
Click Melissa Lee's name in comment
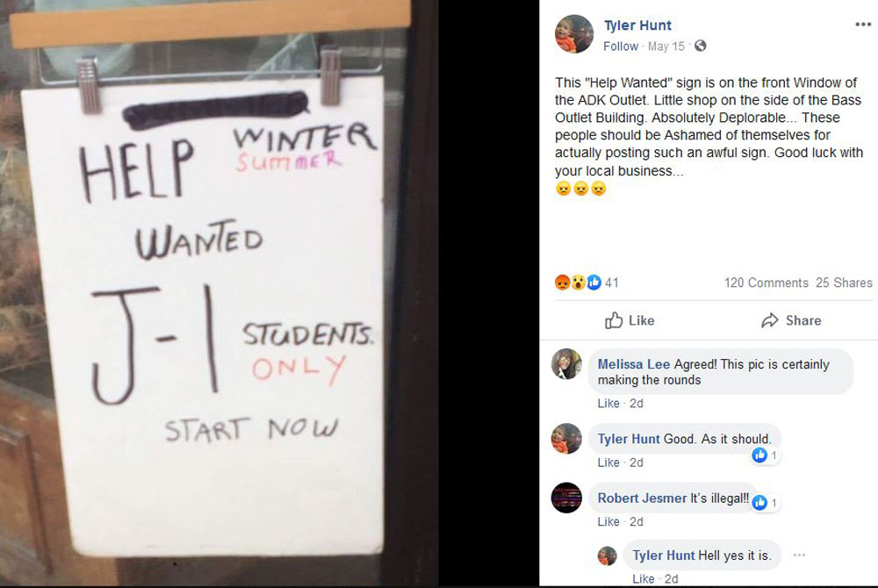click(x=633, y=364)
